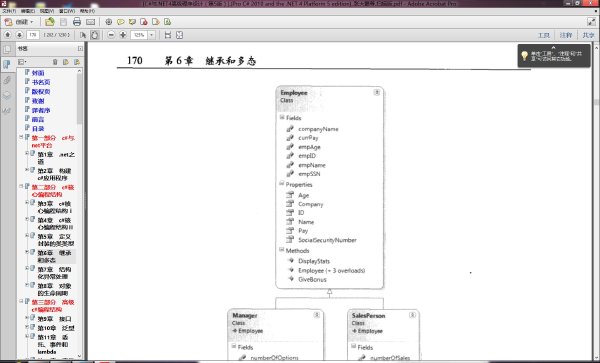Image resolution: width=600 pixels, height=363 pixels.
Task: Click the Open file folder icon
Action: pos(50,22)
